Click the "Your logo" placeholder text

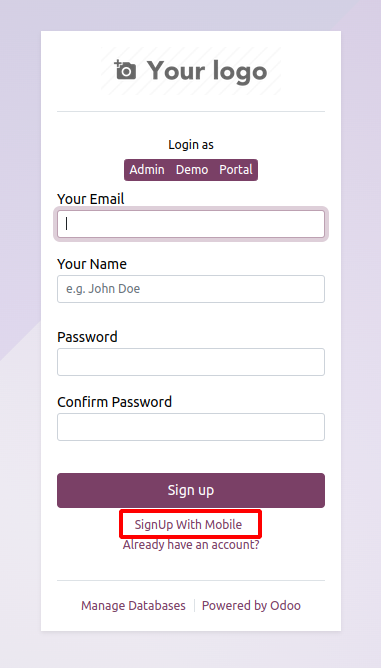pyautogui.click(x=207, y=71)
